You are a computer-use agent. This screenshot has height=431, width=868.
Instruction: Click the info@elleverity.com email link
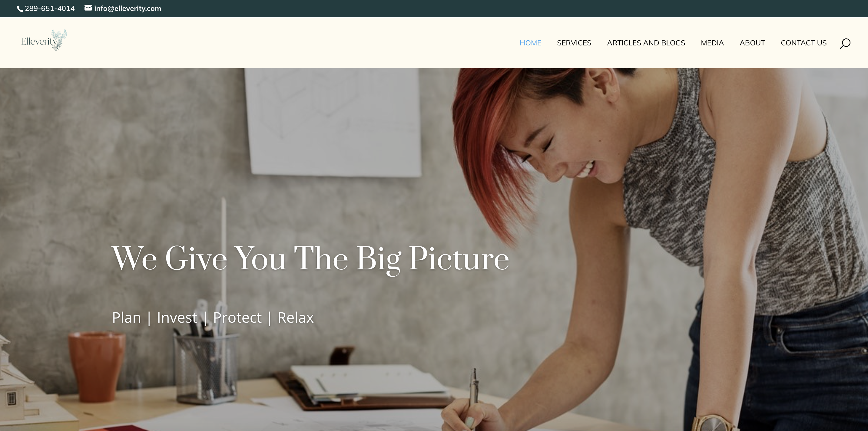pyautogui.click(x=128, y=8)
